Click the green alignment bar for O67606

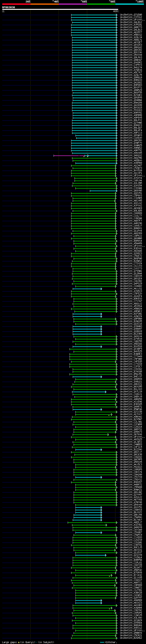click(91, 435)
